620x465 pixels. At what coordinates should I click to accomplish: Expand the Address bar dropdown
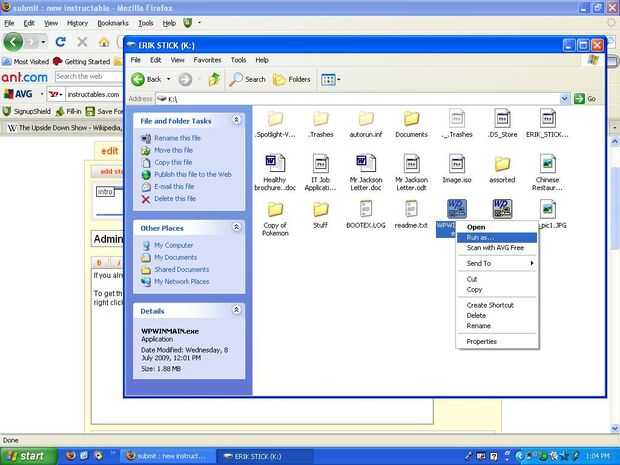564,99
